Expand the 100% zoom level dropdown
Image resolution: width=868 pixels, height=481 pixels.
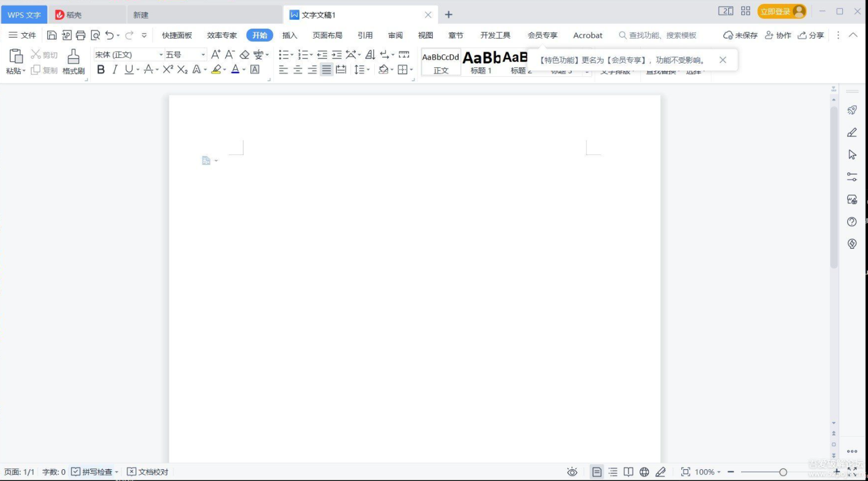(x=708, y=472)
